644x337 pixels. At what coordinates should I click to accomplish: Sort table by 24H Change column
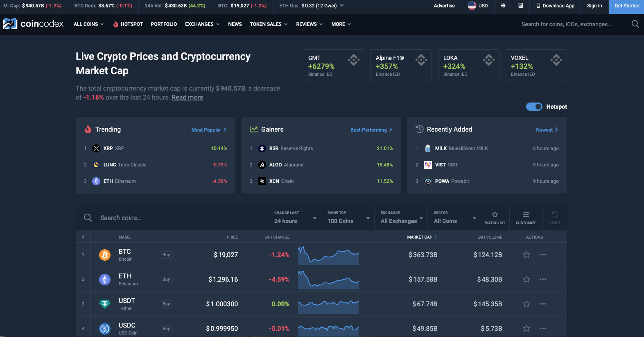(x=277, y=237)
